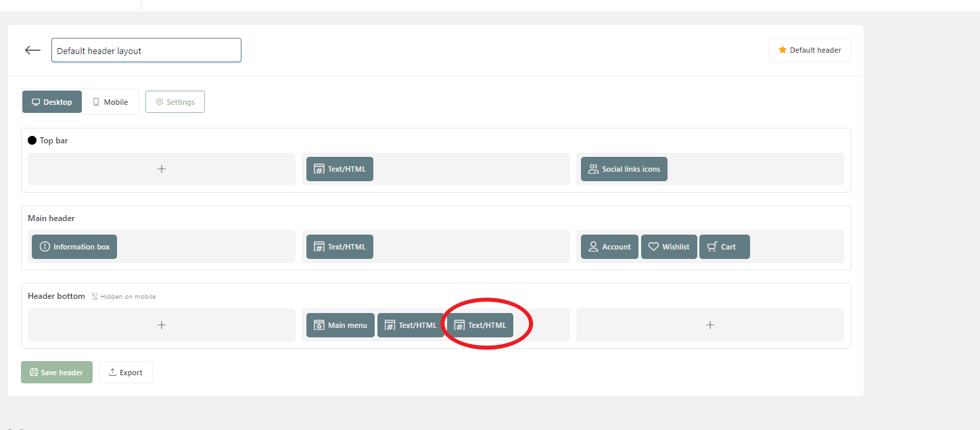Viewport: 980px width, 430px height.
Task: Open the header Settings
Action: (x=174, y=101)
